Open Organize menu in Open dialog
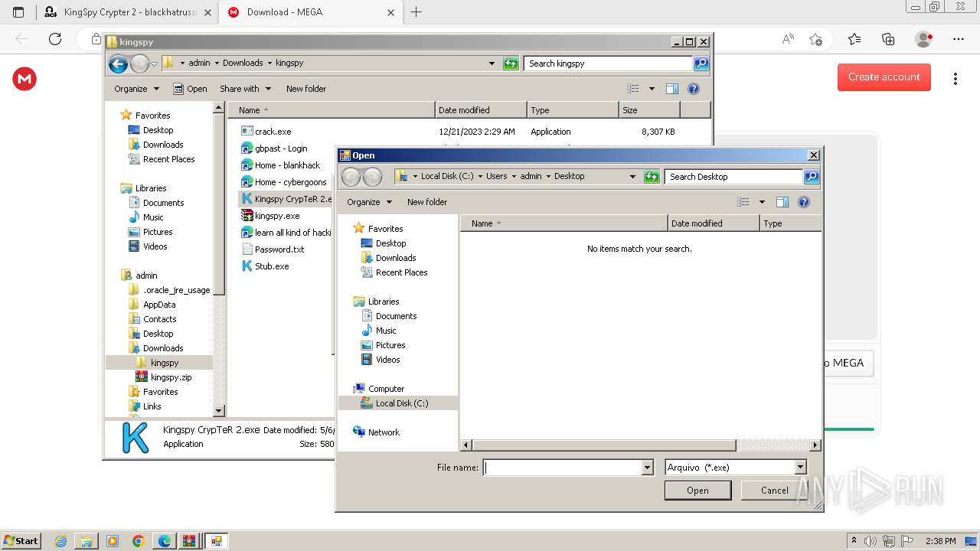This screenshot has width=980, height=551. tap(369, 202)
